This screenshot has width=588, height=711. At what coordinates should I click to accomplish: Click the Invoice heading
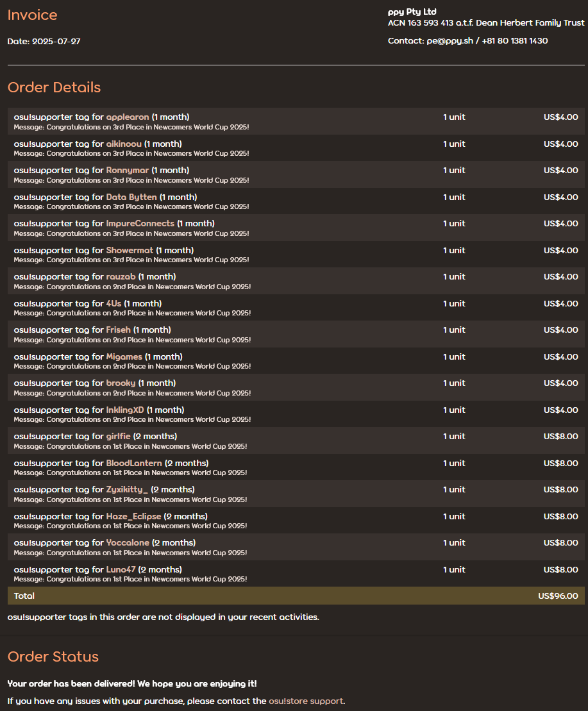pyautogui.click(x=32, y=15)
